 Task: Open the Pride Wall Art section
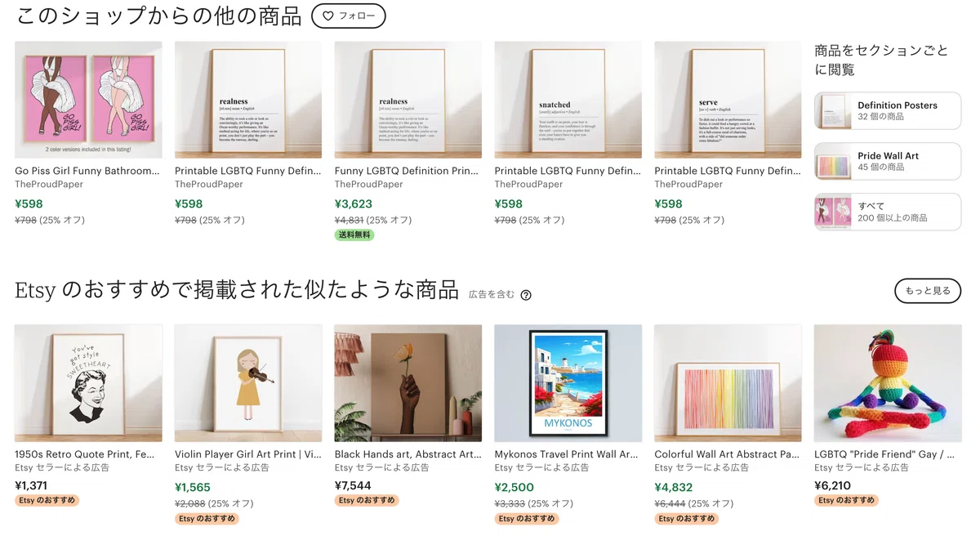(x=888, y=162)
